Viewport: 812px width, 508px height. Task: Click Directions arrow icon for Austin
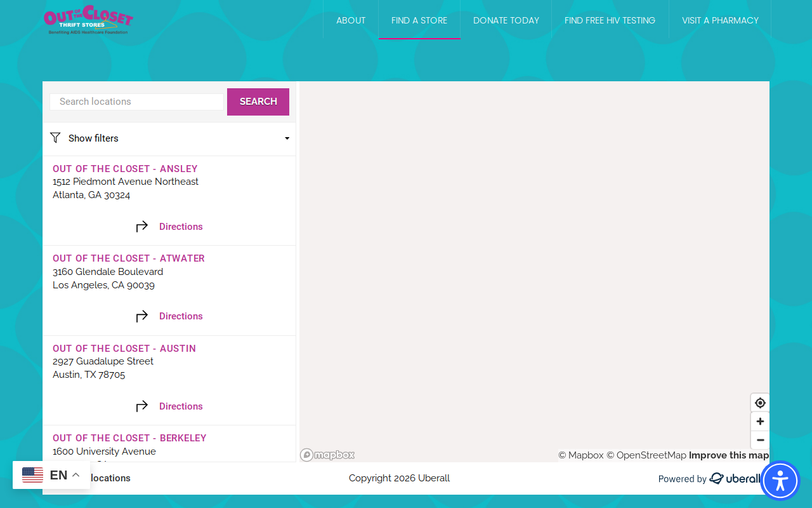coord(142,406)
